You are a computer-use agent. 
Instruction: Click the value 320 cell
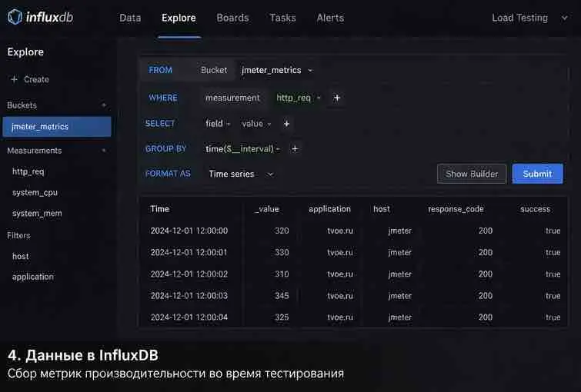(x=282, y=231)
